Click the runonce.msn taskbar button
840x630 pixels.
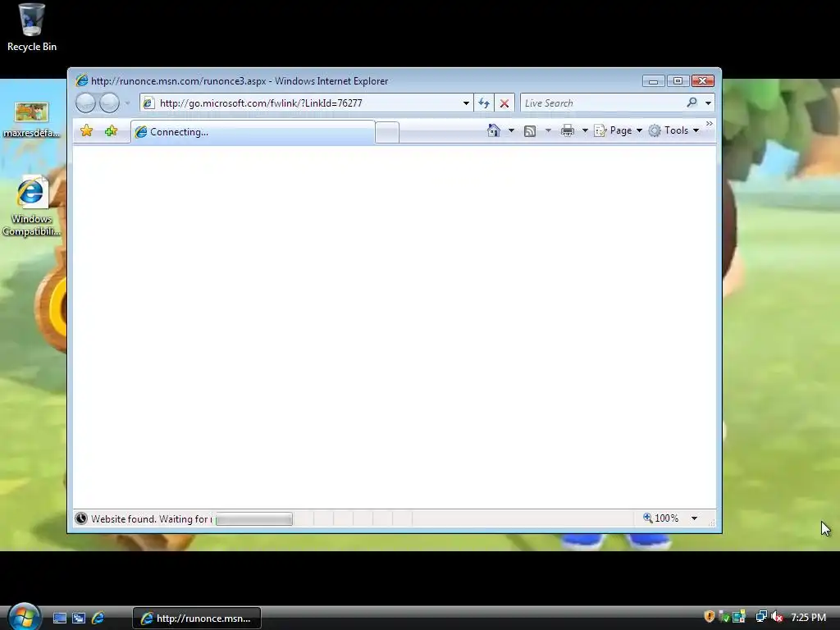coord(197,619)
